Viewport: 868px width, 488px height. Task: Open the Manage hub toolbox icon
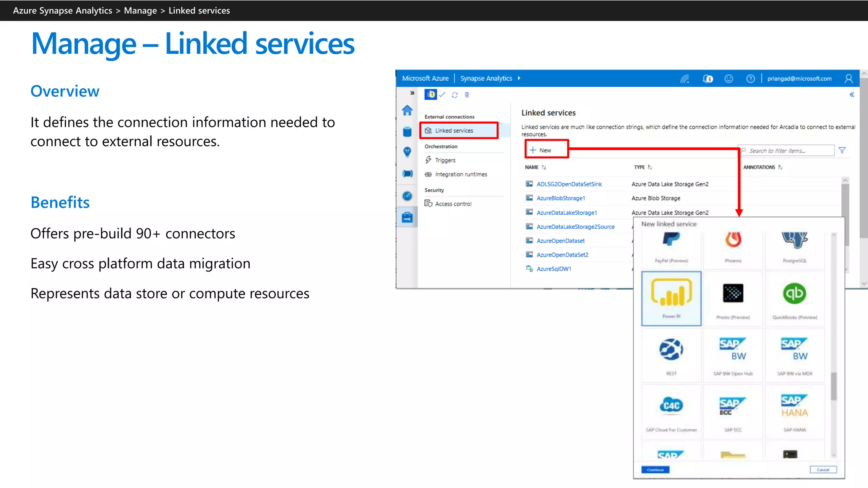407,217
